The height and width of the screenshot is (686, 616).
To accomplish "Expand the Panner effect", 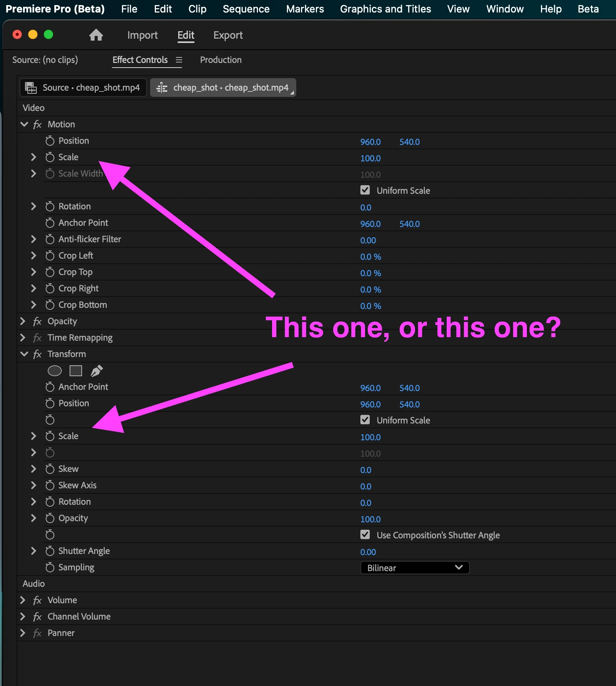I will pos(23,633).
